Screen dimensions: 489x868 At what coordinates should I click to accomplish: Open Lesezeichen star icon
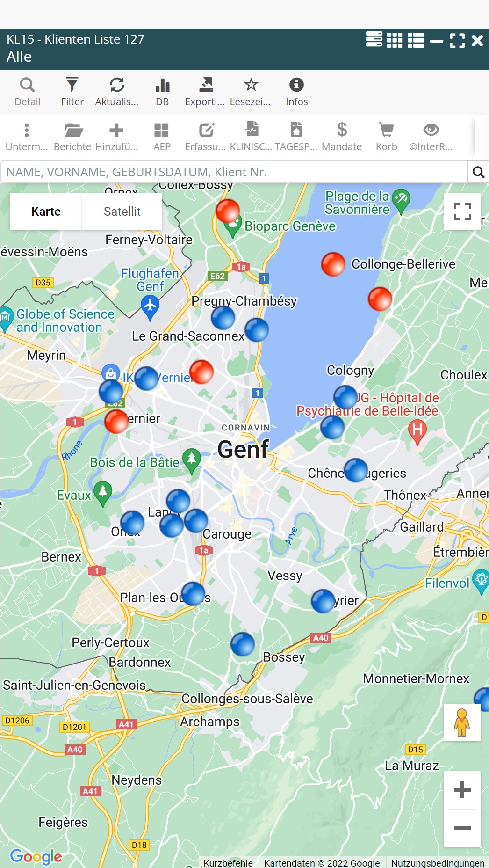[x=251, y=92]
